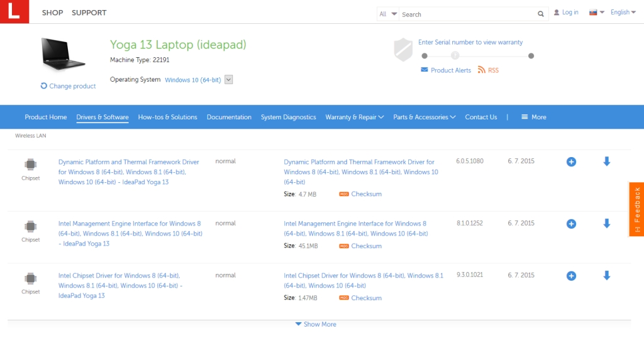The image size is (644, 348).
Task: Download the Dynamic Platform and Thermal Framework driver
Action: (x=606, y=161)
